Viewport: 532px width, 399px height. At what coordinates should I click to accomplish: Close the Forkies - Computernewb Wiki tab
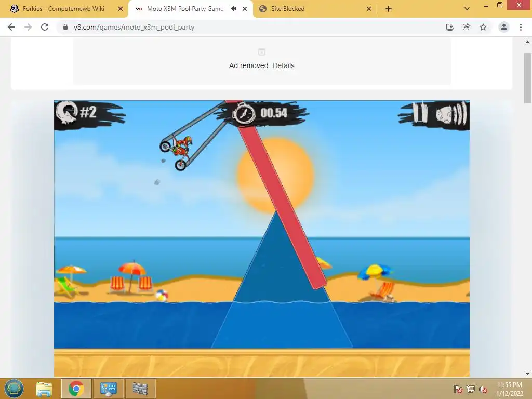[121, 9]
